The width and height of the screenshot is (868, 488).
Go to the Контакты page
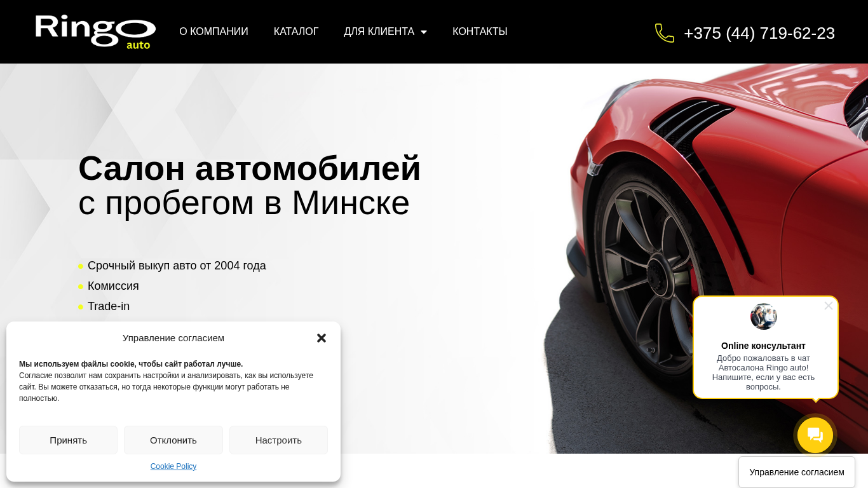(480, 32)
